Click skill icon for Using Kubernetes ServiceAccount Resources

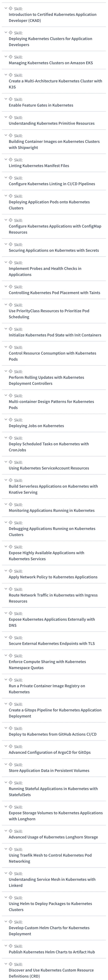point(11,462)
